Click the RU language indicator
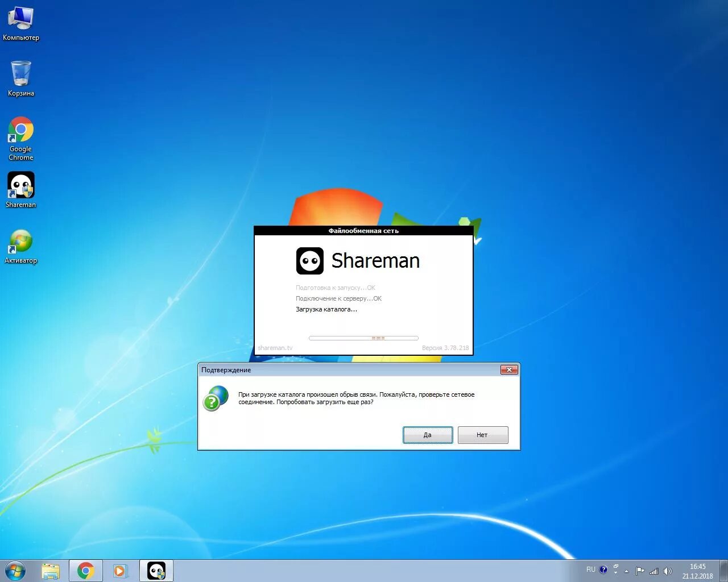 (x=591, y=569)
